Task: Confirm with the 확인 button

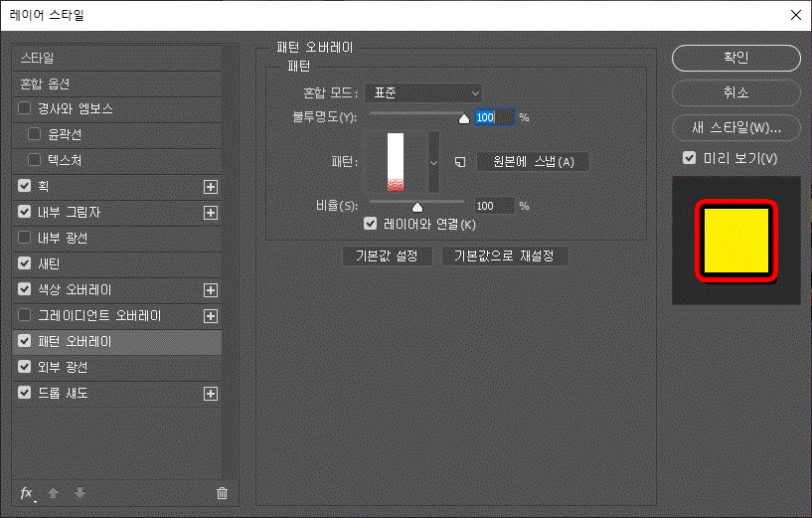Action: tap(735, 58)
